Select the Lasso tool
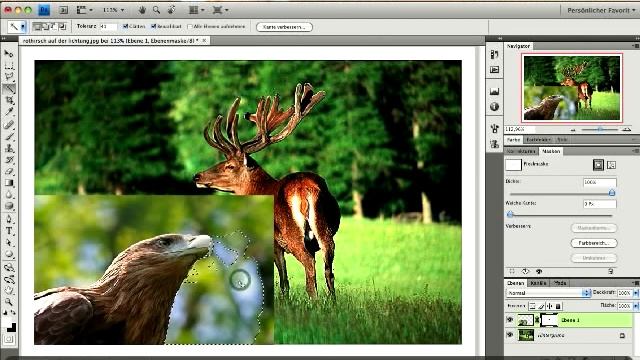Image resolution: width=640 pixels, height=360 pixels. 9,77
